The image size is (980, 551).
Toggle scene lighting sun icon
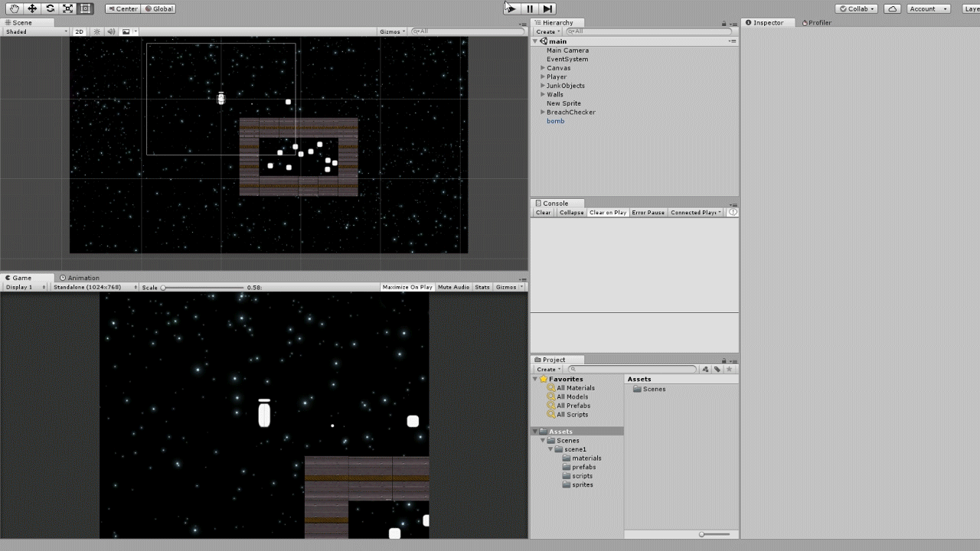point(96,31)
